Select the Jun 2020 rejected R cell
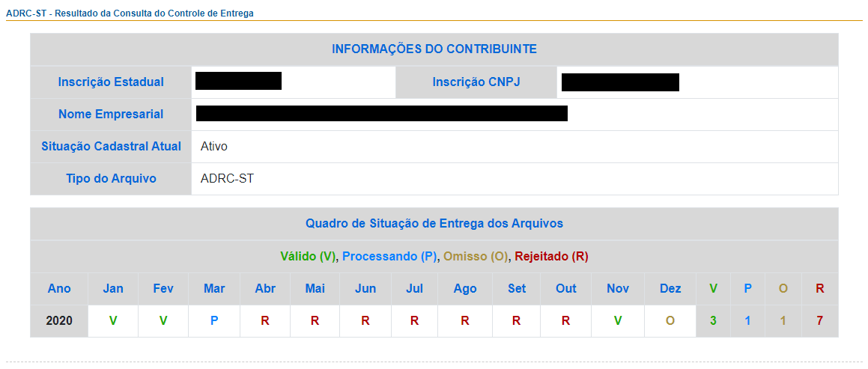This screenshot has width=868, height=369. pos(365,321)
